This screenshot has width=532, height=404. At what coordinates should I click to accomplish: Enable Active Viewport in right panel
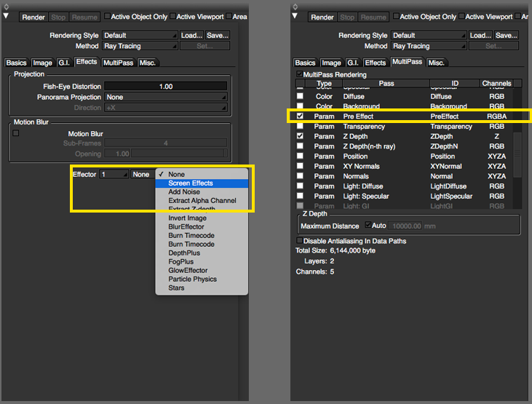[461, 16]
